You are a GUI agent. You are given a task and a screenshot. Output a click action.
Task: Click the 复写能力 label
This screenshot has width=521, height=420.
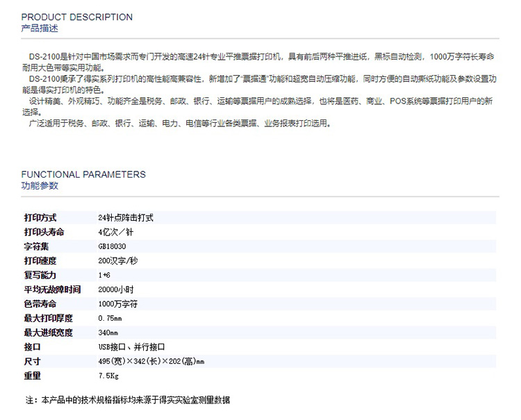40,275
